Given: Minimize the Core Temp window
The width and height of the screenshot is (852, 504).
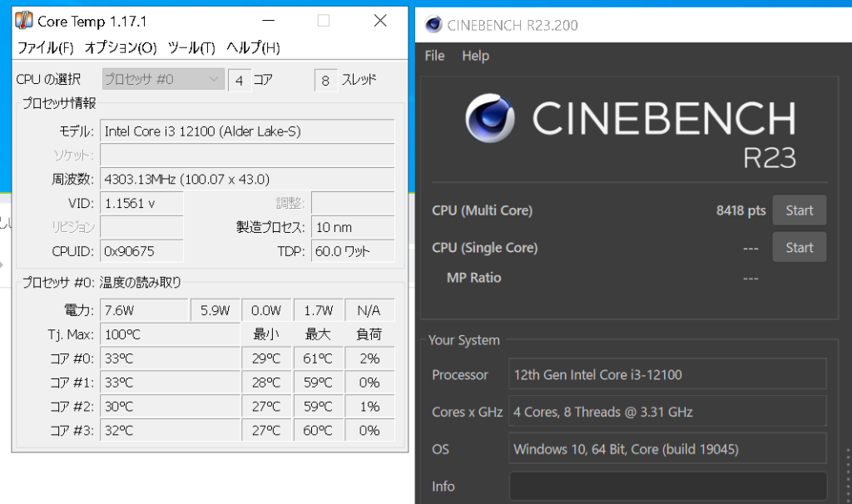Looking at the screenshot, I should (x=269, y=21).
